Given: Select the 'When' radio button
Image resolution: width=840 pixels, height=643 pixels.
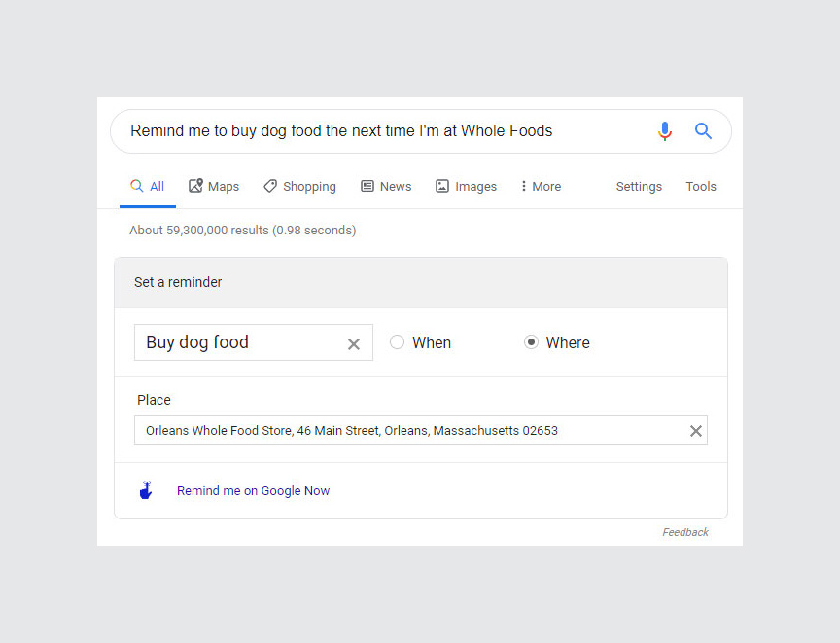Looking at the screenshot, I should pos(397,342).
